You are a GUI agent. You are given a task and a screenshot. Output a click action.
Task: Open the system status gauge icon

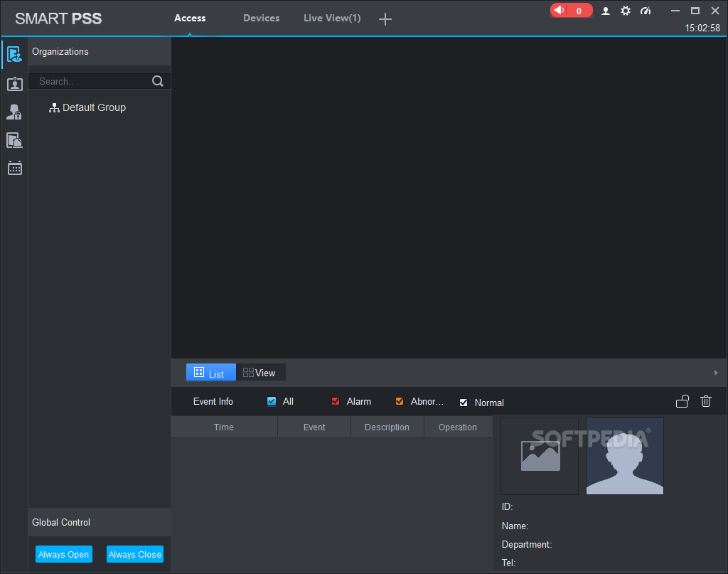(646, 11)
